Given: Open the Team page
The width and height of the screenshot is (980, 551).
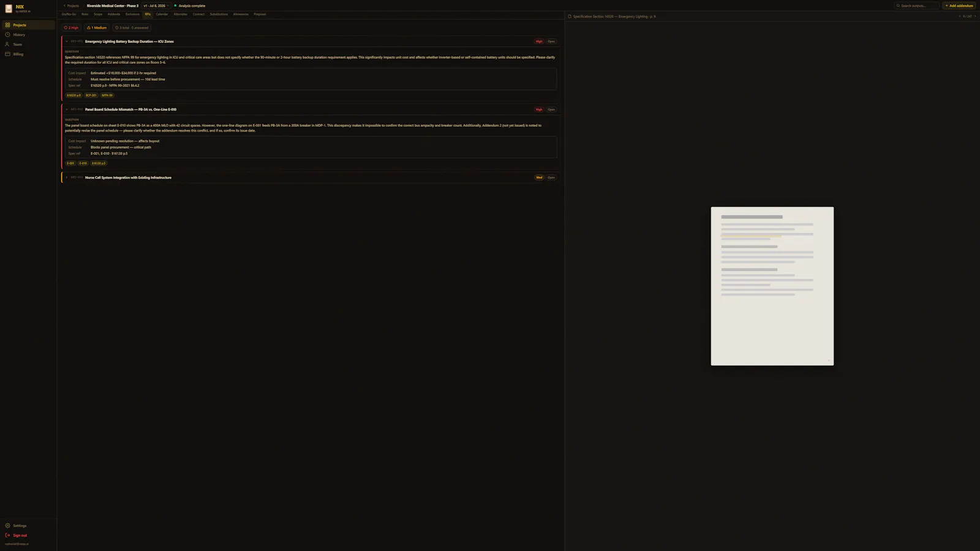Looking at the screenshot, I should (x=28, y=44).
